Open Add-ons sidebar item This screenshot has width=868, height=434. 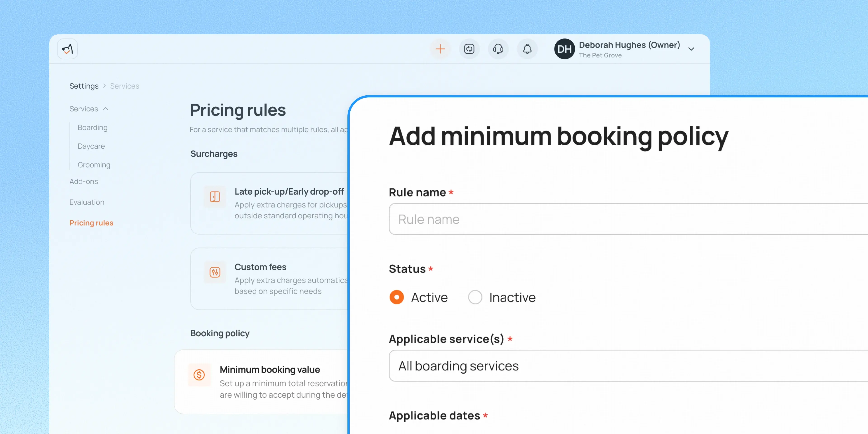tap(84, 181)
